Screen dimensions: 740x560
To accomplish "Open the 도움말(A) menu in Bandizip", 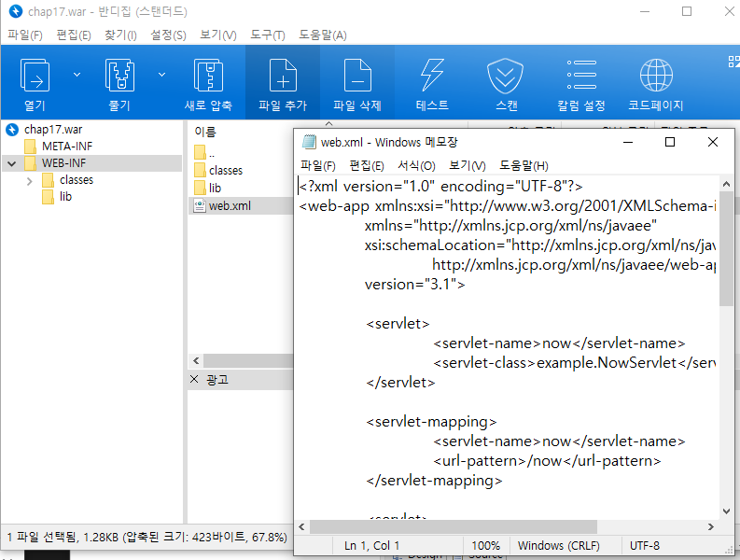I will (x=323, y=35).
